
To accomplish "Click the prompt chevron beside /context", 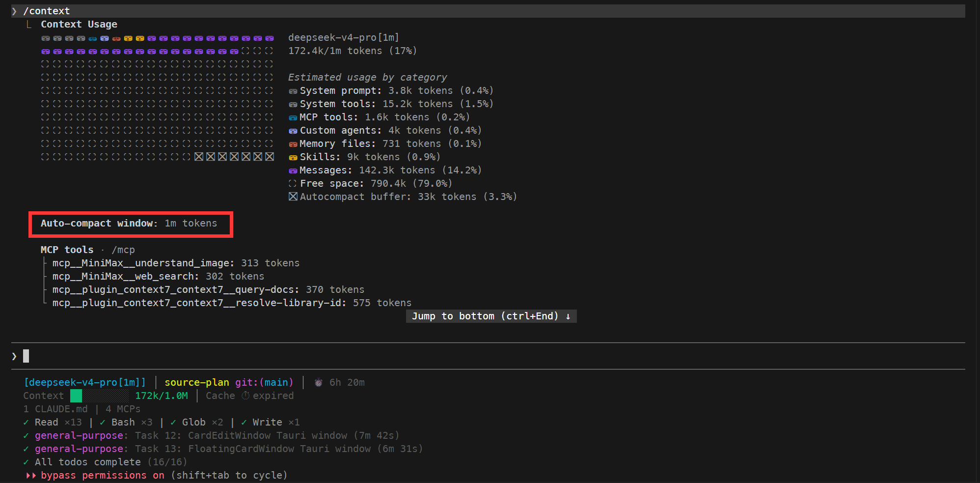I will 14,11.
